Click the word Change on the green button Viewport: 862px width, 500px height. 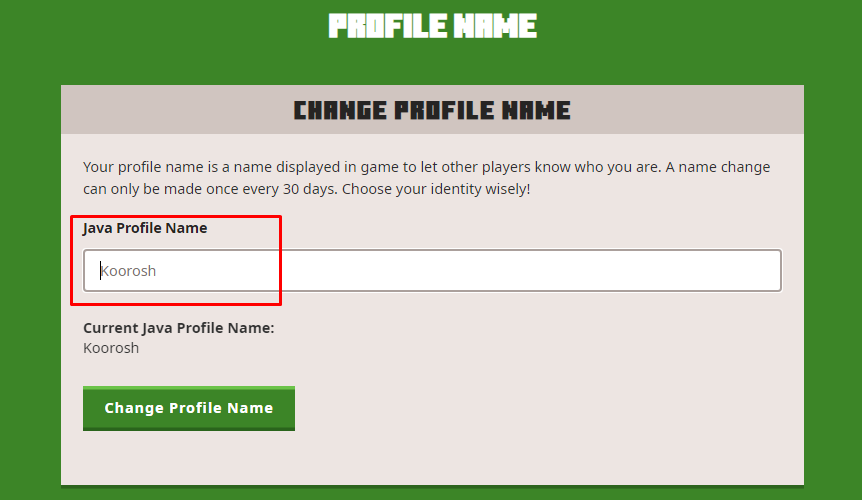point(134,408)
